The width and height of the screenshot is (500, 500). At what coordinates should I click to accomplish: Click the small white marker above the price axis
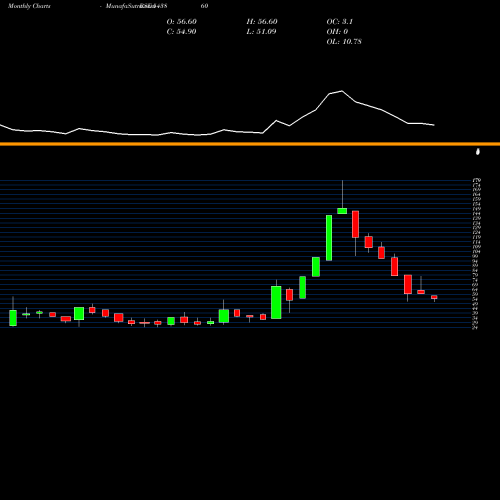coord(478,152)
